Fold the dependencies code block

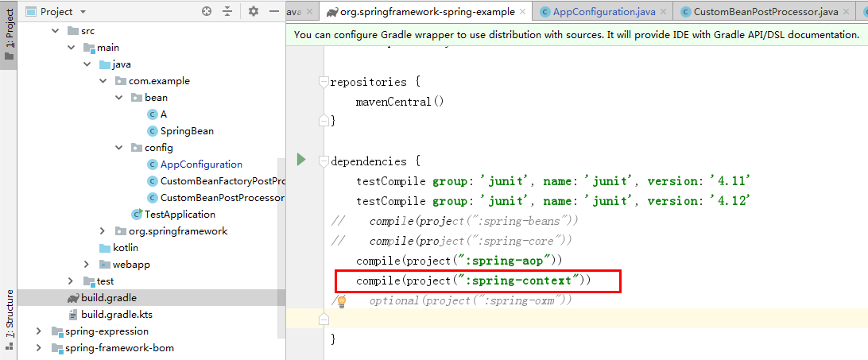pos(324,162)
